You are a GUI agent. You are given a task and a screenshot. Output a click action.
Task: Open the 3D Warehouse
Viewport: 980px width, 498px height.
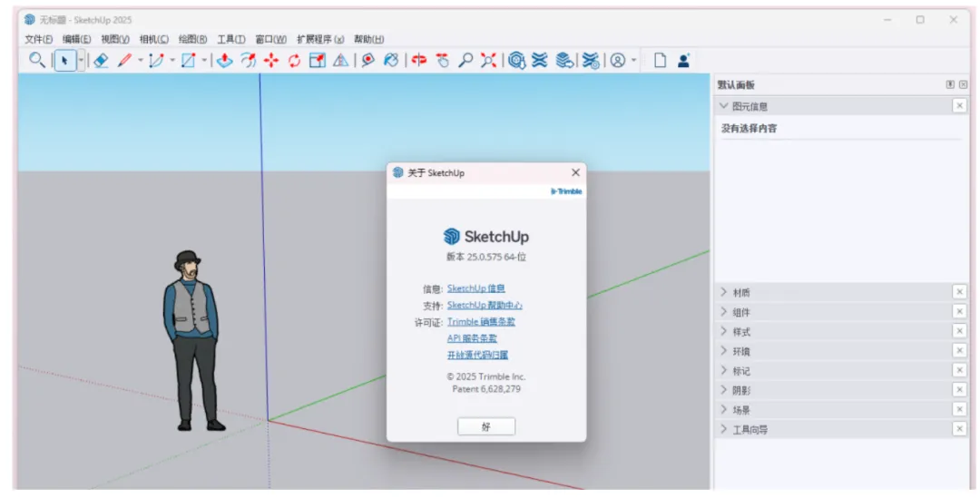tap(516, 60)
